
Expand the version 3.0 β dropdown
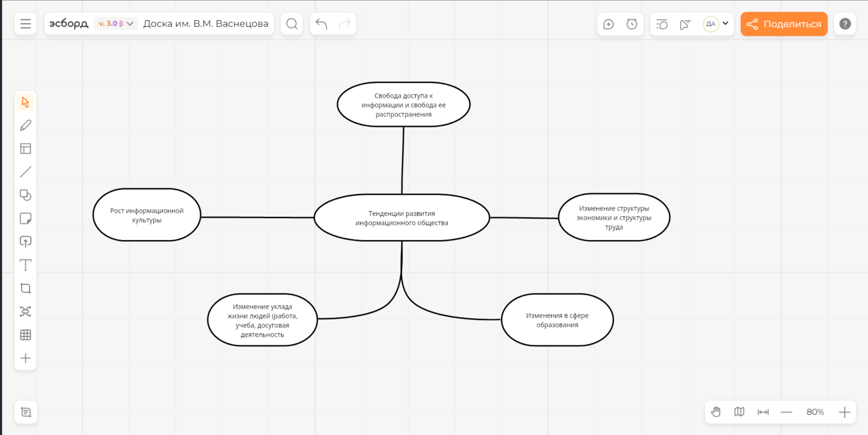[x=116, y=24]
